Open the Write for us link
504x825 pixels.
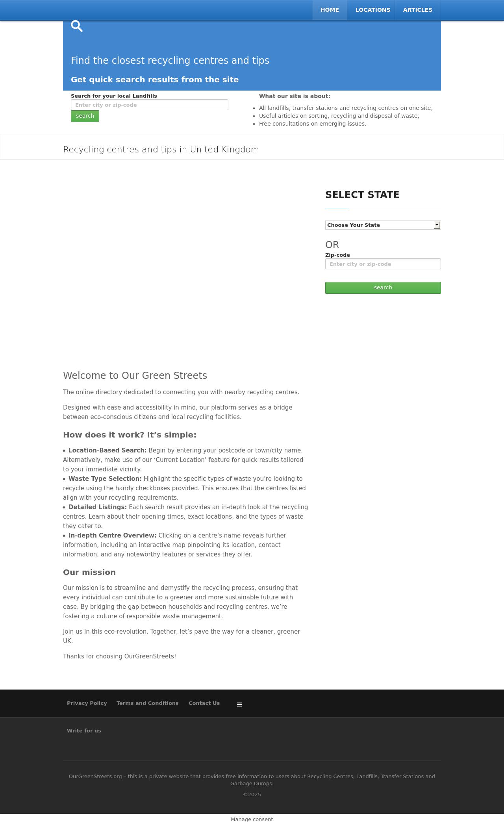(x=84, y=730)
